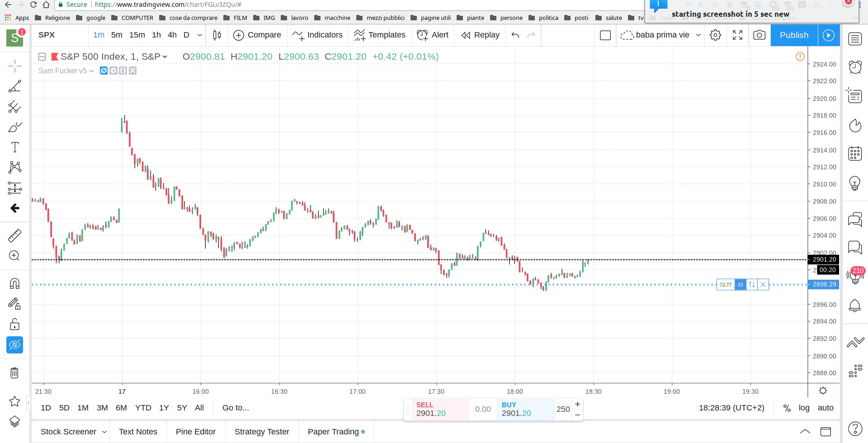Remove the Sam Fucker v5 indicator
This screenshot has width=868, height=443.
pos(132,71)
